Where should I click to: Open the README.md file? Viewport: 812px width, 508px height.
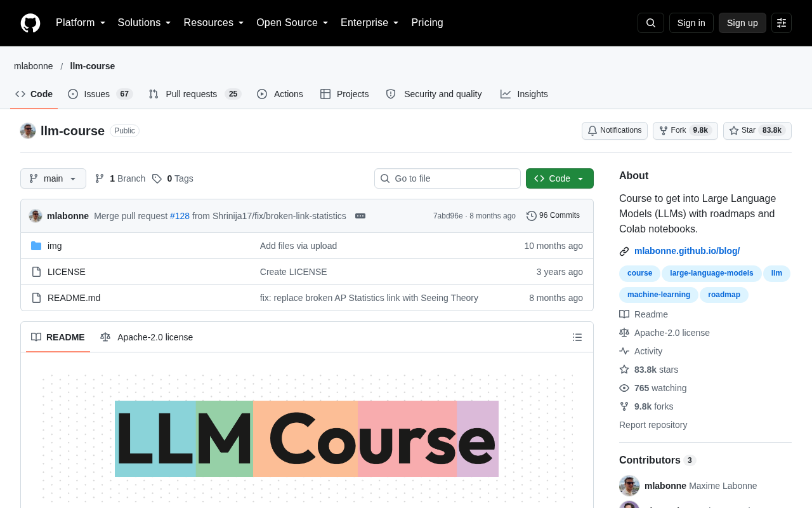point(74,298)
